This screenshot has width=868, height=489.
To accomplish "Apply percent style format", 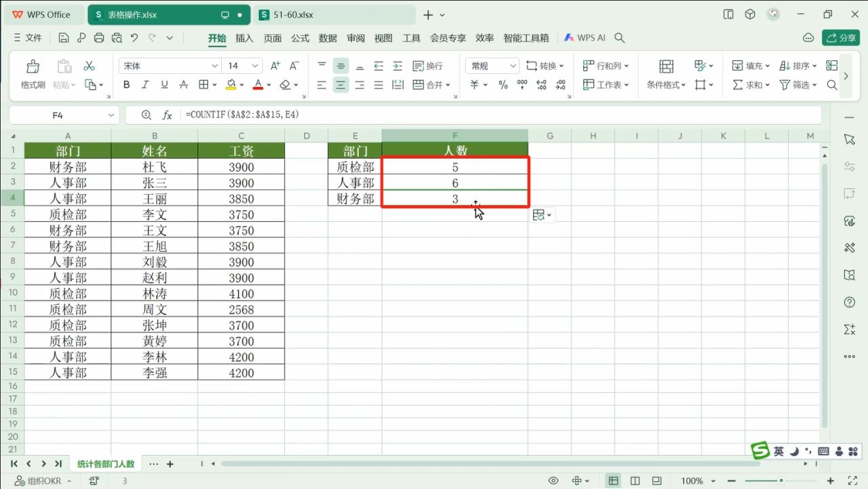I will coord(502,85).
